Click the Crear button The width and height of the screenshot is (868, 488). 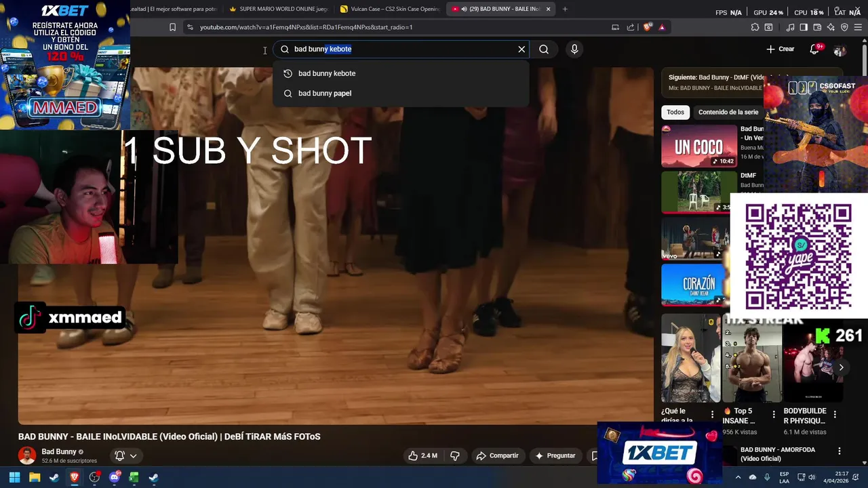pyautogui.click(x=781, y=49)
